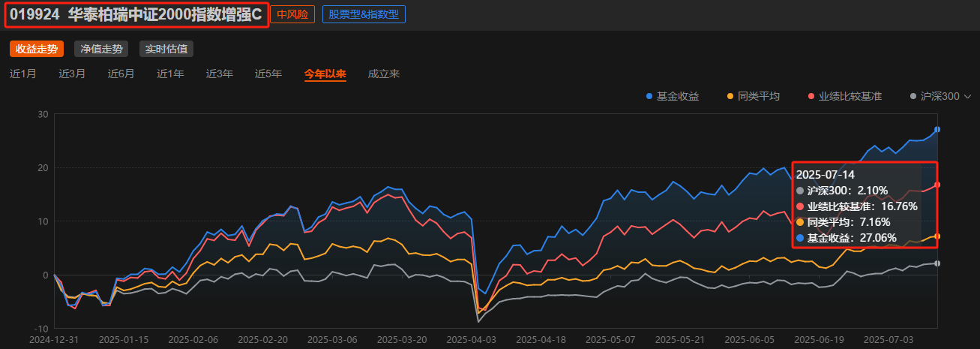Click the blue 基金收益 legend dot
This screenshot has width=980, height=349.
(649, 97)
